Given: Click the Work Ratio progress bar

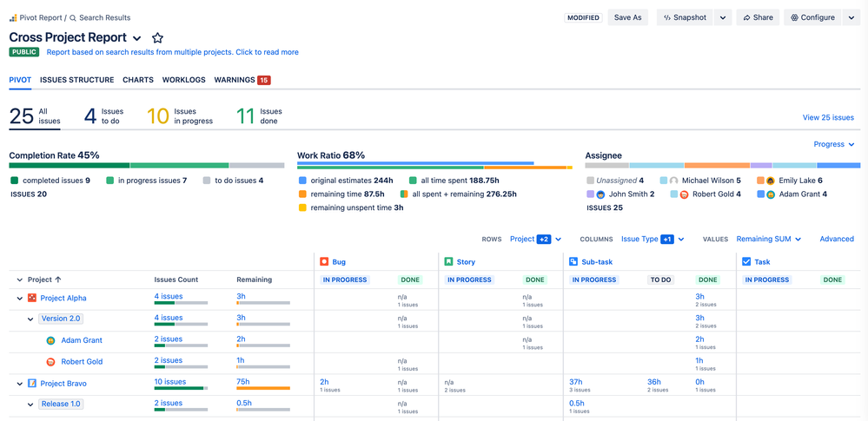Looking at the screenshot, I should (434, 165).
